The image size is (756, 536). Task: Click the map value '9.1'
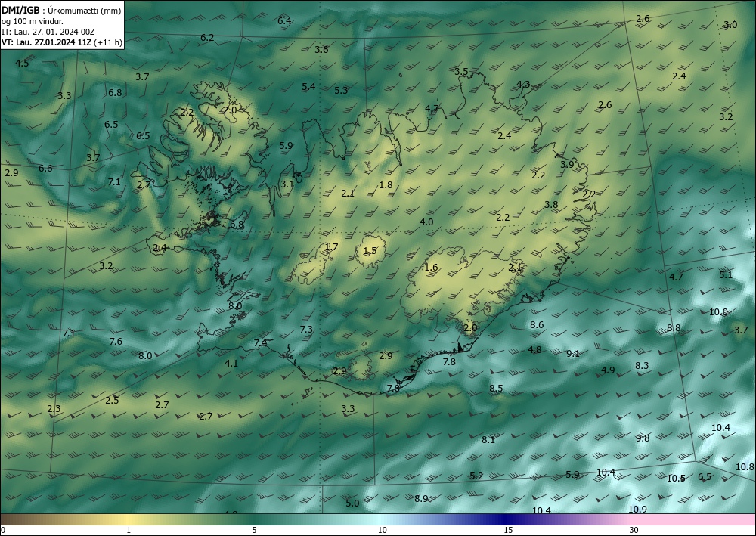573,354
